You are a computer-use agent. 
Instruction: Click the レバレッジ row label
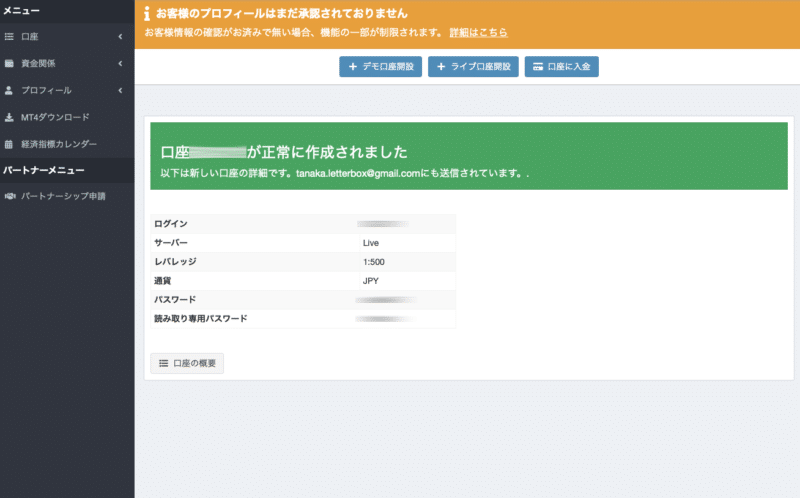(175, 262)
